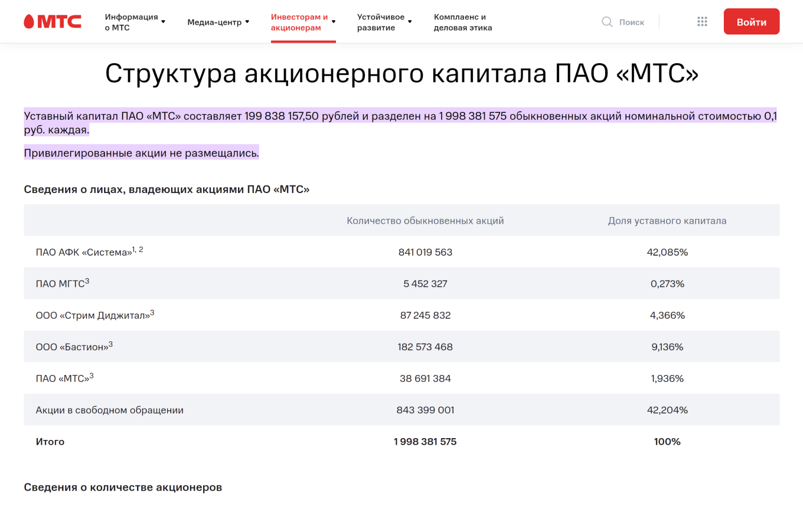Select the Комплаенс и деловая этика menu item

462,21
